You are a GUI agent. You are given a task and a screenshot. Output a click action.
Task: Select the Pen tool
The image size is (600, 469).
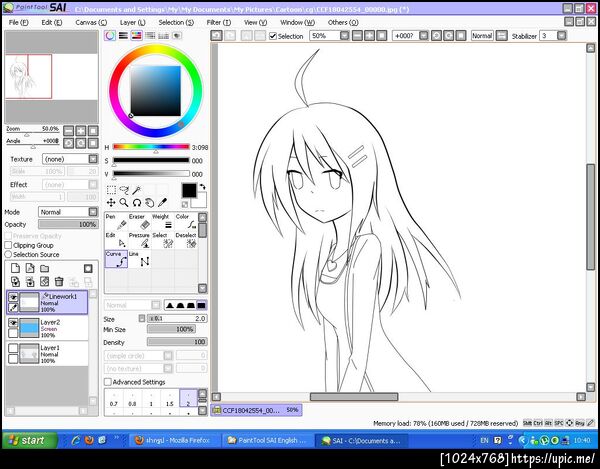(x=116, y=221)
